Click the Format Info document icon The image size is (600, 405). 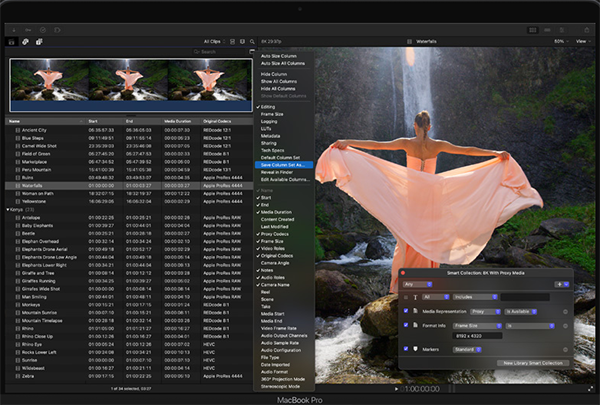(415, 325)
